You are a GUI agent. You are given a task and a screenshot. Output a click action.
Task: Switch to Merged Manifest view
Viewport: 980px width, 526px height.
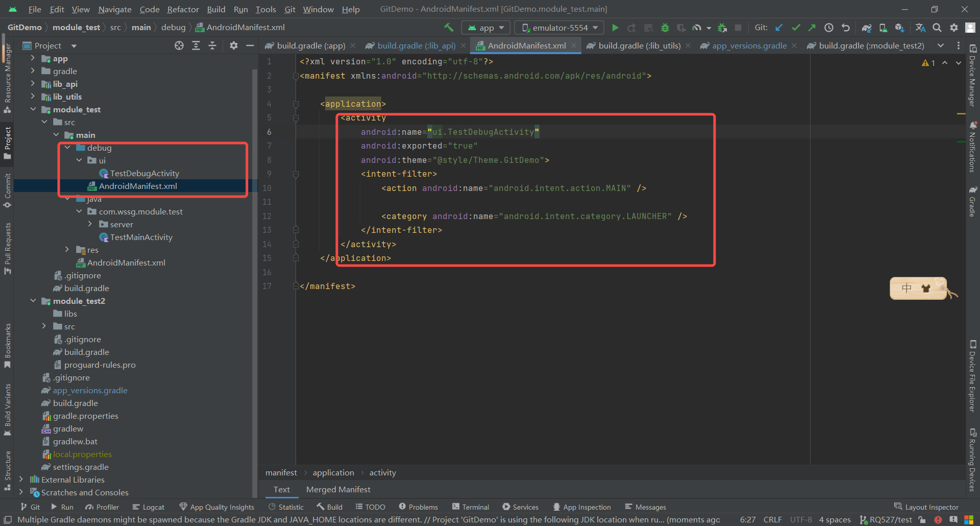click(x=338, y=489)
